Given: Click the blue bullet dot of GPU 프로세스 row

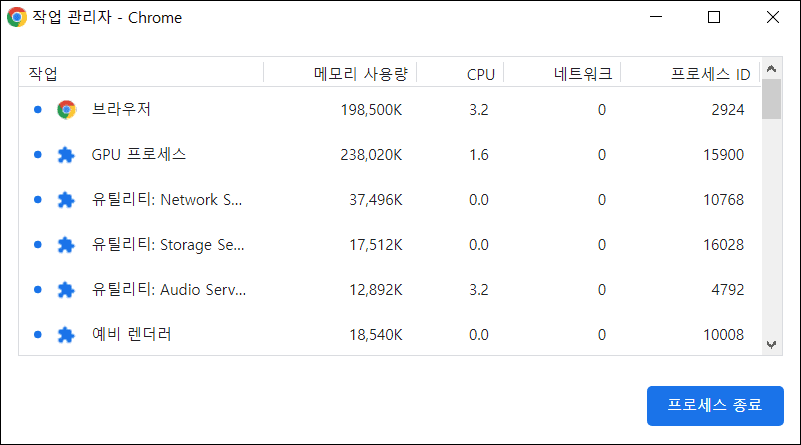Looking at the screenshot, I should coord(37,154).
